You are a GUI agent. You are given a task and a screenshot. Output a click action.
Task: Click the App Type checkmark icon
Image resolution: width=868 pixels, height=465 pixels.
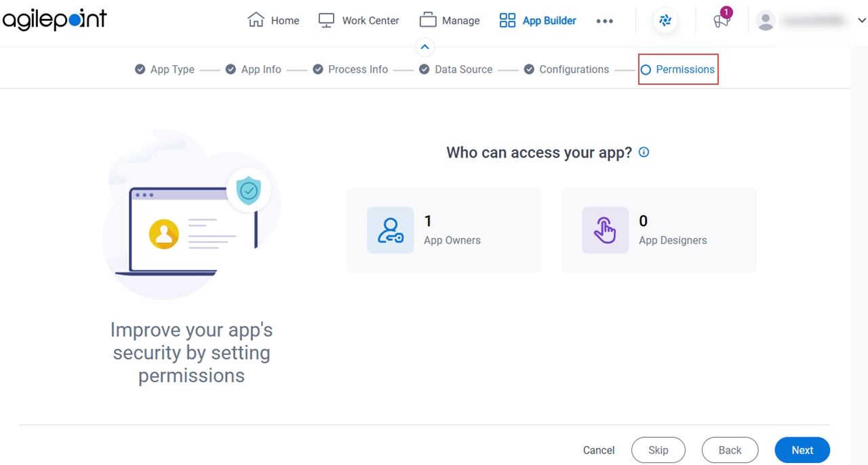click(x=140, y=69)
